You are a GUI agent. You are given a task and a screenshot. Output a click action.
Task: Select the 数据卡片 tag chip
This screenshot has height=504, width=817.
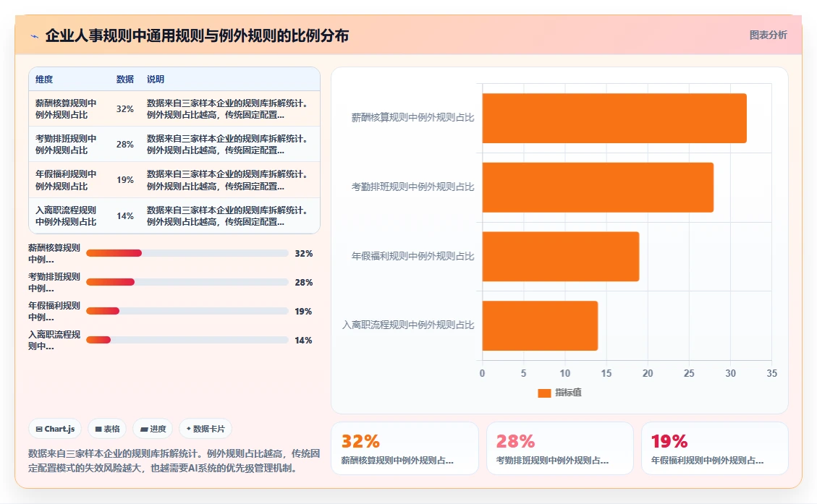click(206, 429)
